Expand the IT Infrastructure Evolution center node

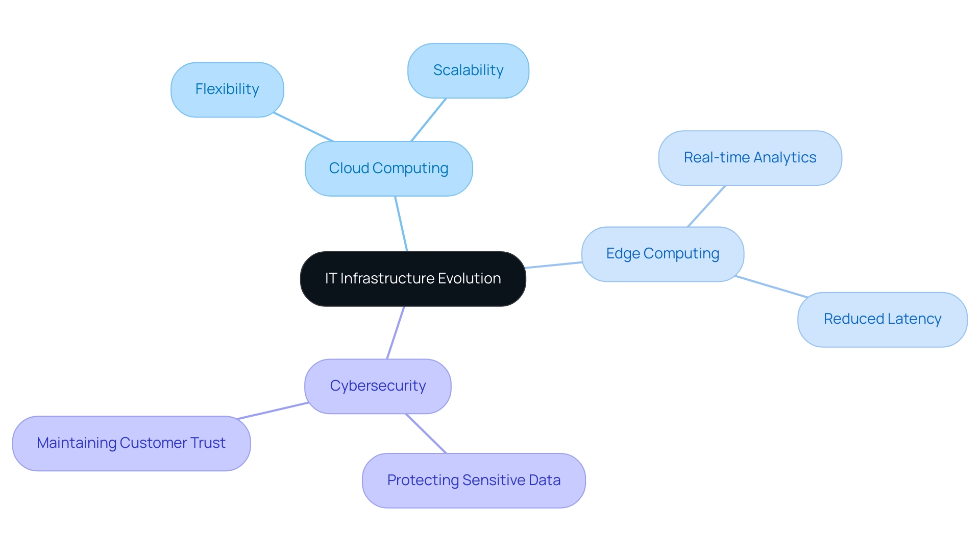(x=413, y=279)
